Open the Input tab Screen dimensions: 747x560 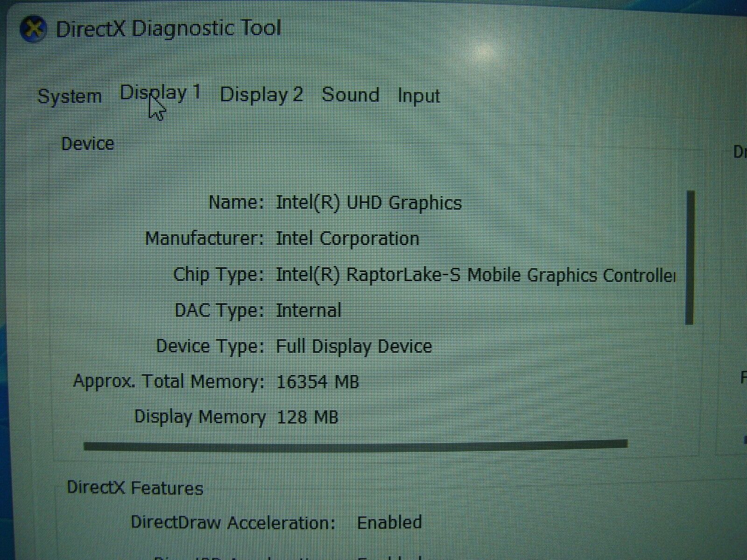(419, 96)
